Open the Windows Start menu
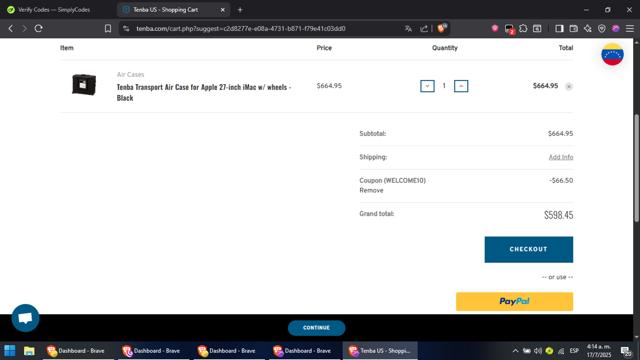Screen dimensions: 640x360 coord(10,351)
